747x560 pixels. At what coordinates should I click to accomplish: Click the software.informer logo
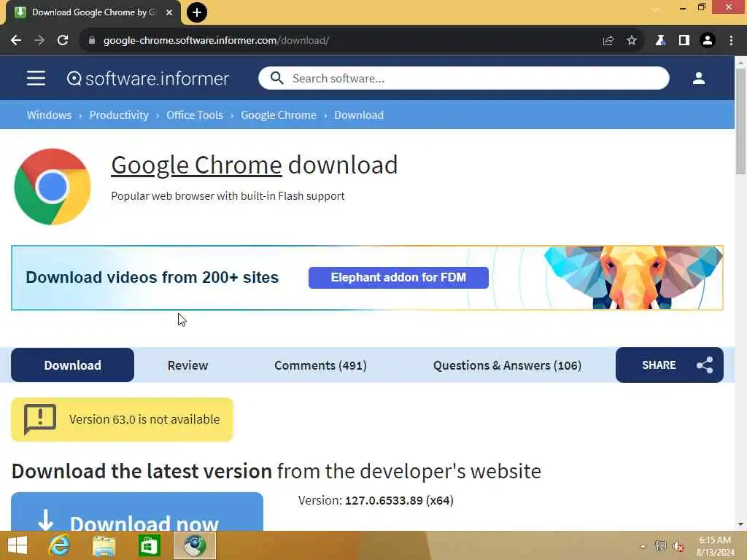click(x=148, y=79)
